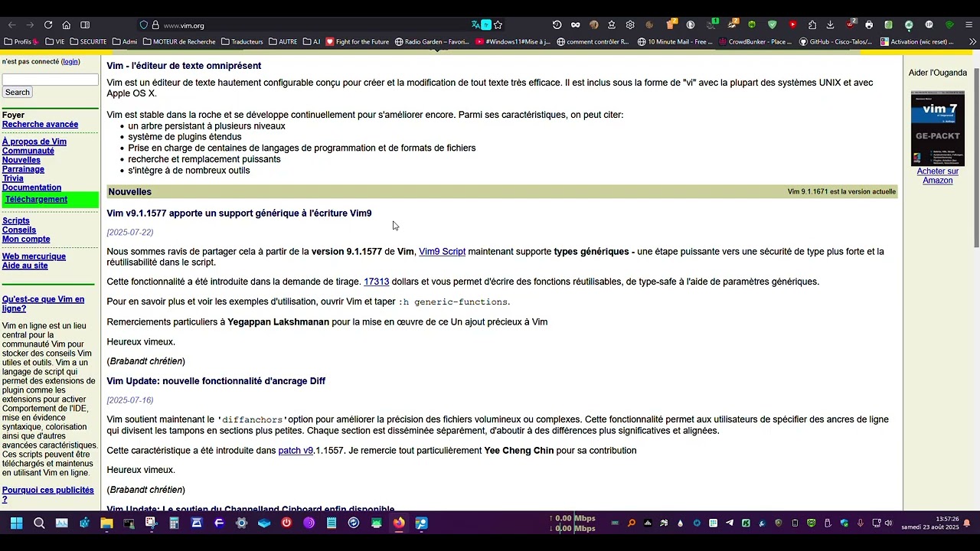Open Windows Start menu
980x551 pixels.
16,523
